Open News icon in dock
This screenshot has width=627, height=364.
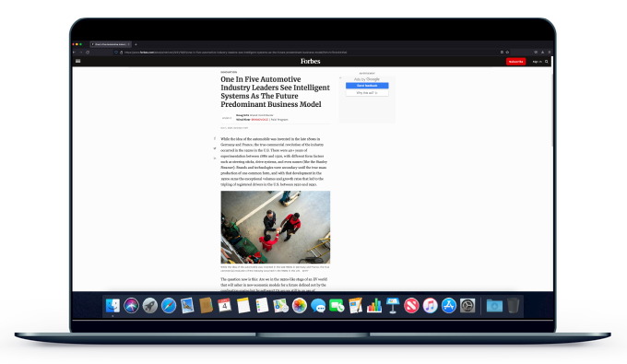click(411, 306)
